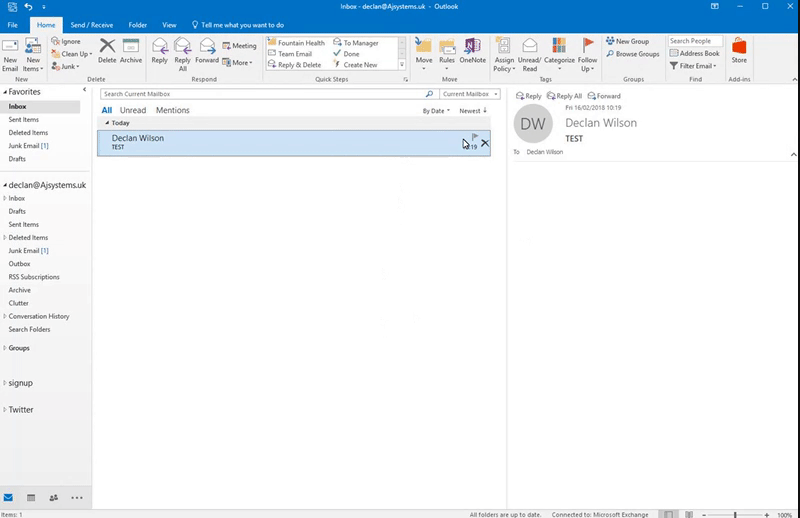
Task: Delete the selected message via ribbon
Action: point(107,51)
